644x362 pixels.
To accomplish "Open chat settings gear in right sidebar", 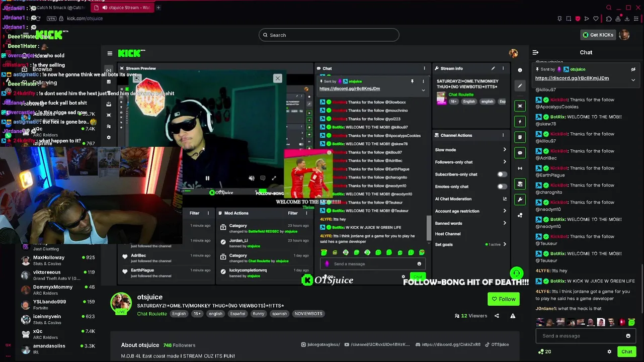I will 609,352.
